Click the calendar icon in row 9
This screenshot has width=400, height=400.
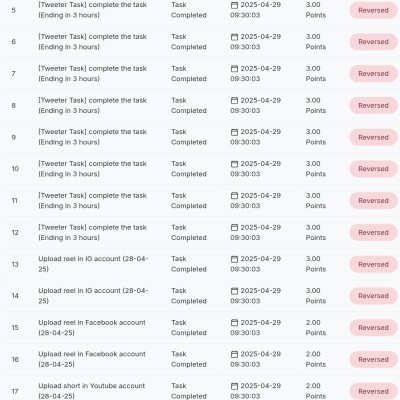point(234,132)
